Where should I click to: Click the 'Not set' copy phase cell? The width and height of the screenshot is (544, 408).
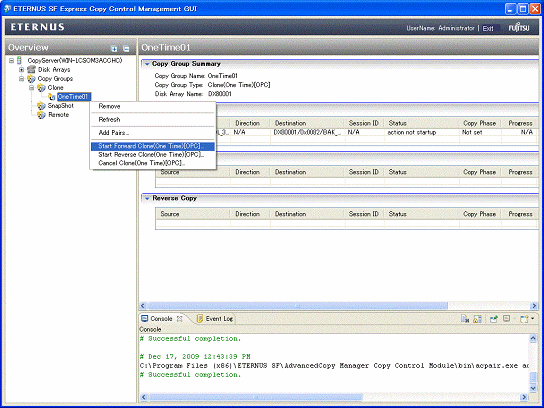(x=472, y=132)
